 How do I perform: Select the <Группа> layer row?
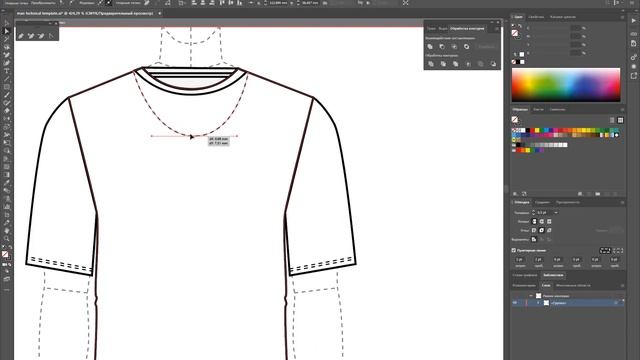(x=568, y=303)
